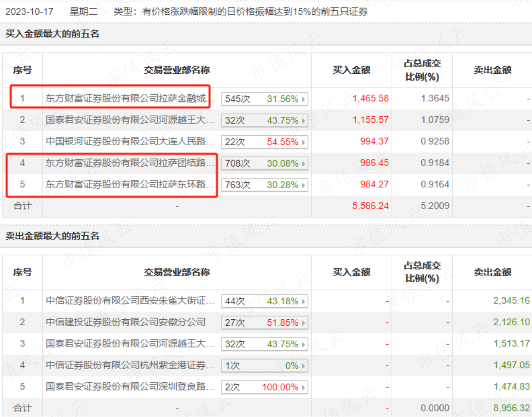
Task: Click the 类型 description text in header
Action: click(x=241, y=12)
